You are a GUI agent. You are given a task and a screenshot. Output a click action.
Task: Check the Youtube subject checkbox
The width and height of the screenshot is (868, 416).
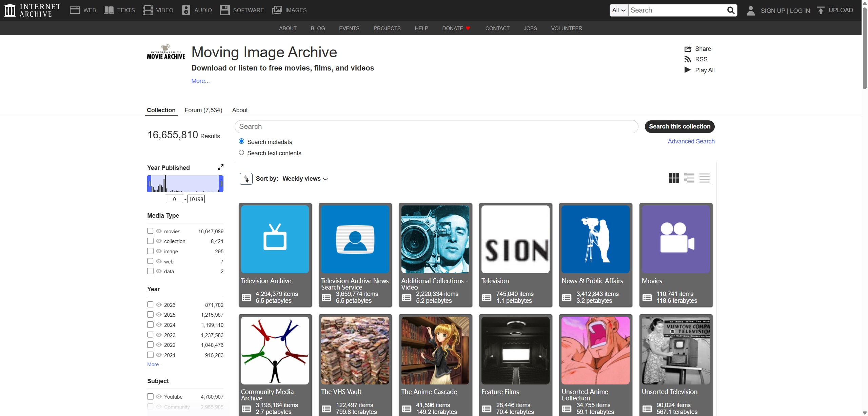pos(150,396)
